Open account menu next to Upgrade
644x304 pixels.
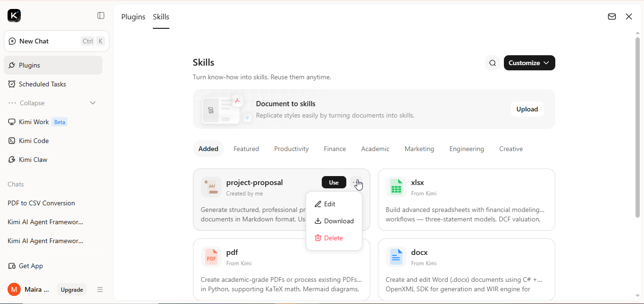[100, 289]
